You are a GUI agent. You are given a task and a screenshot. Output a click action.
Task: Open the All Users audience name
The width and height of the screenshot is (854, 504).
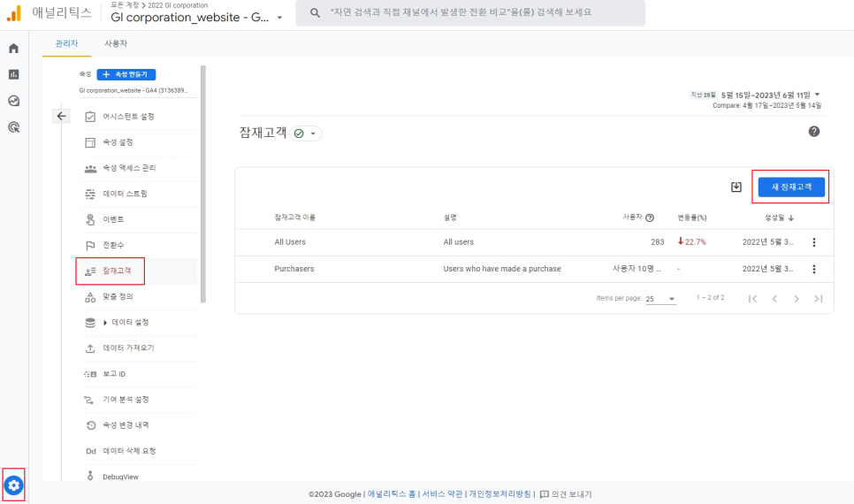tap(290, 242)
